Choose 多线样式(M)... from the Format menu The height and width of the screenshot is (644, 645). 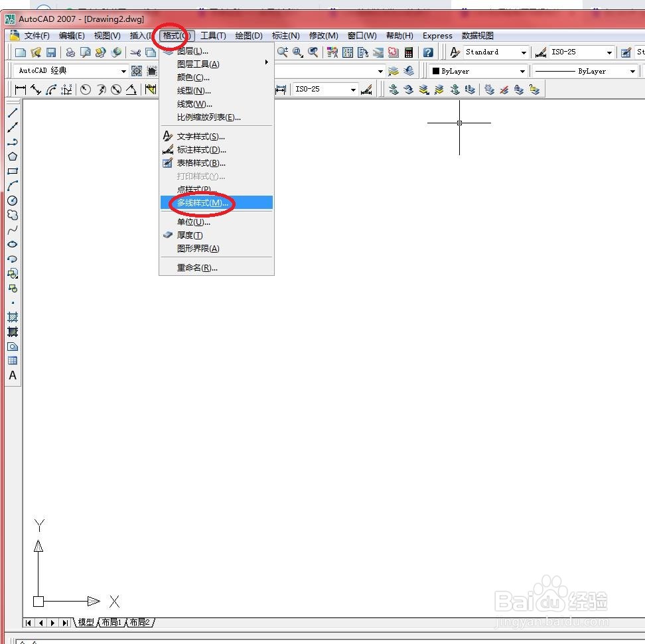pyautogui.click(x=216, y=203)
